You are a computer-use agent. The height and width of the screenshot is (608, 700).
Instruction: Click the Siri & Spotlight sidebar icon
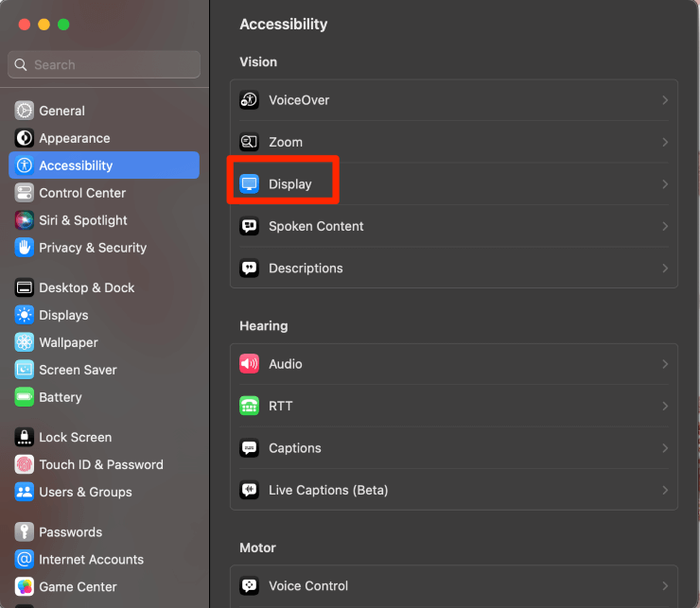click(24, 220)
